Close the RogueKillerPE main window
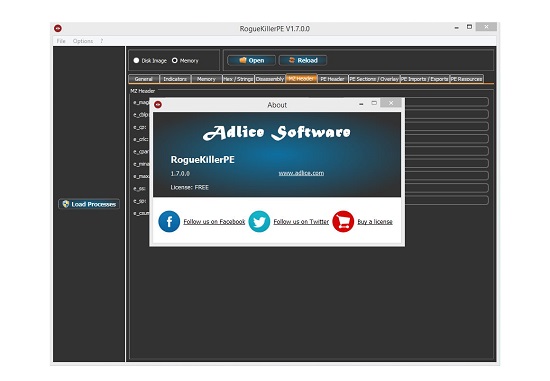The height and width of the screenshot is (381, 550). click(x=486, y=27)
